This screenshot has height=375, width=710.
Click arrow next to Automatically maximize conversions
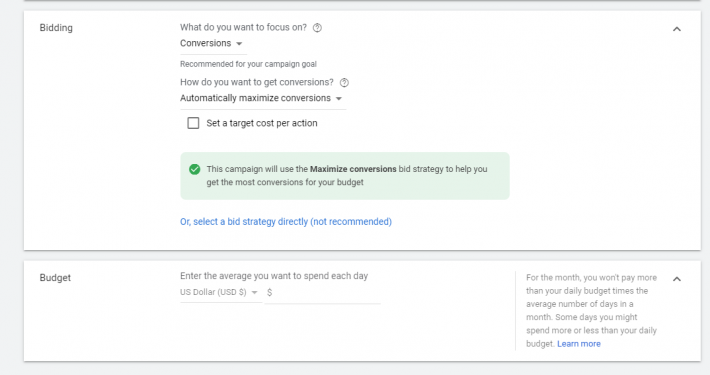click(x=339, y=99)
